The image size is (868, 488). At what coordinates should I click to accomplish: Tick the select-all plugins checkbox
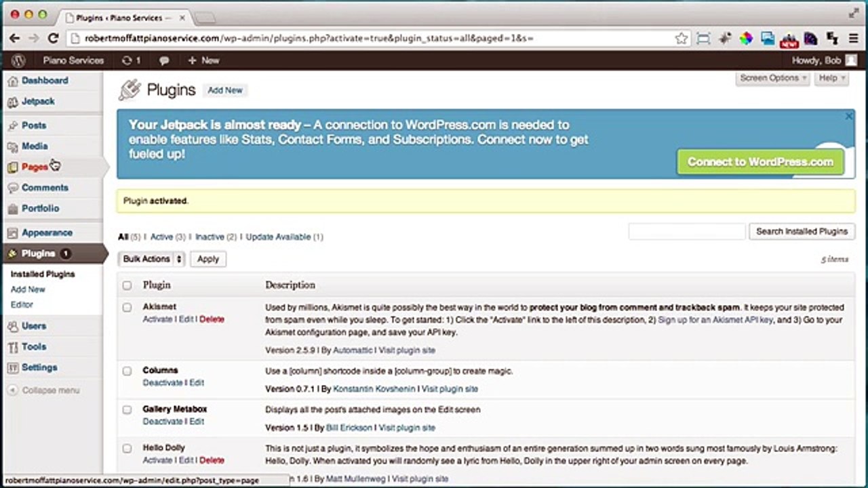pyautogui.click(x=127, y=285)
